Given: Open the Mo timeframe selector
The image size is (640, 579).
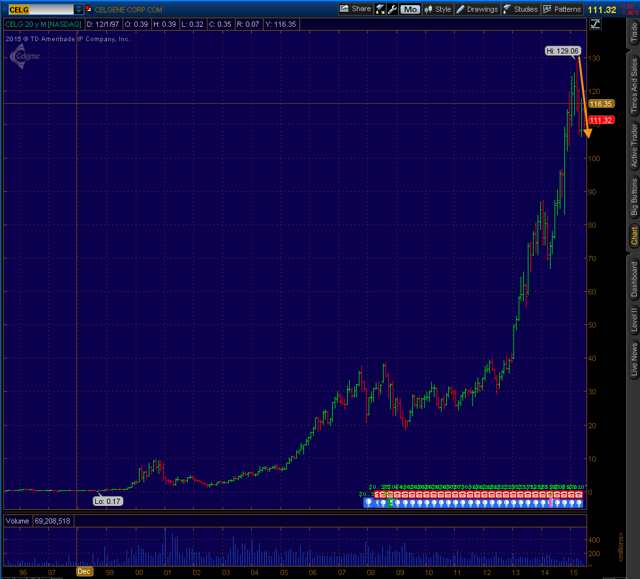Looking at the screenshot, I should click(410, 9).
